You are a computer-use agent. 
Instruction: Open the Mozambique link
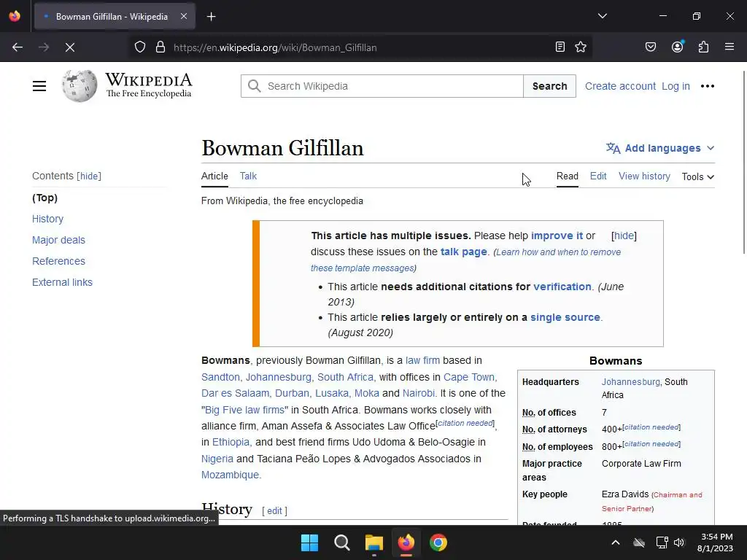click(x=230, y=475)
